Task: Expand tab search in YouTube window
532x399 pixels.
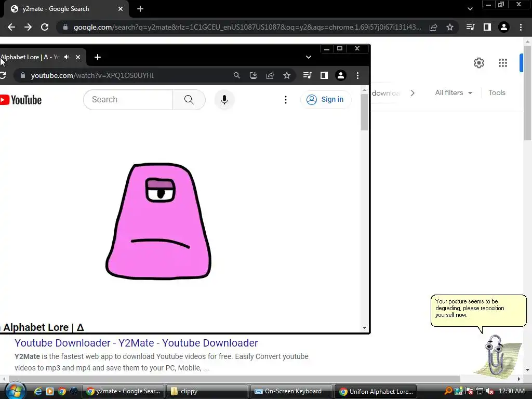Action: tap(309, 57)
